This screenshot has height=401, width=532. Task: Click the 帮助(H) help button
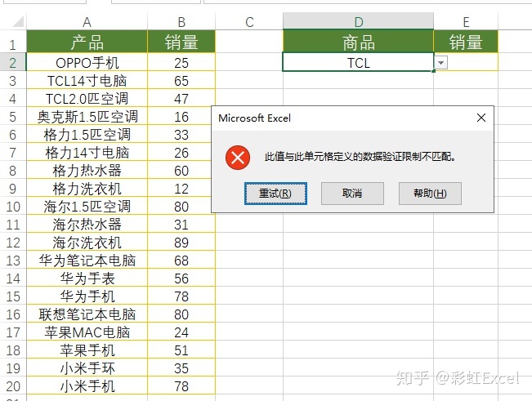pos(430,194)
